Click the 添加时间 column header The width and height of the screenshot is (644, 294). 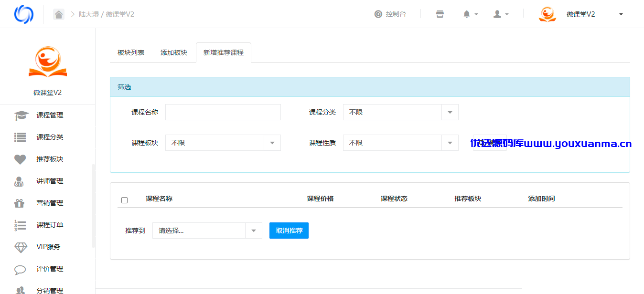(541, 199)
